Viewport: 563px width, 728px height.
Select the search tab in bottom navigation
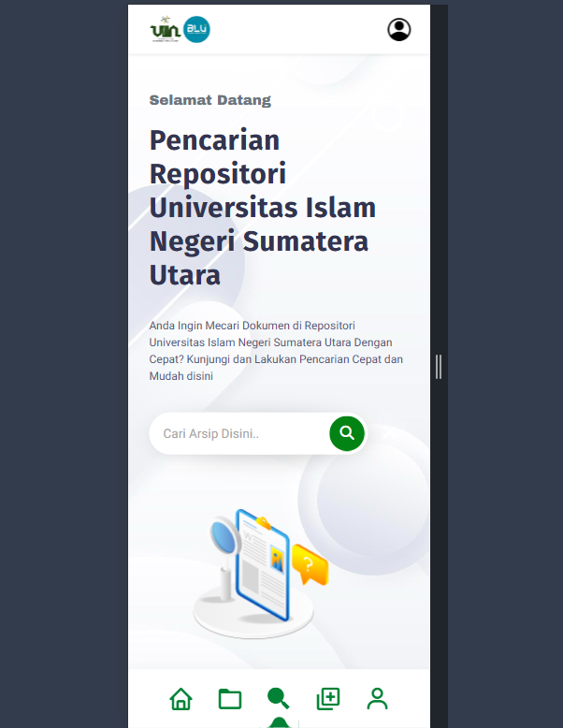coord(279,698)
